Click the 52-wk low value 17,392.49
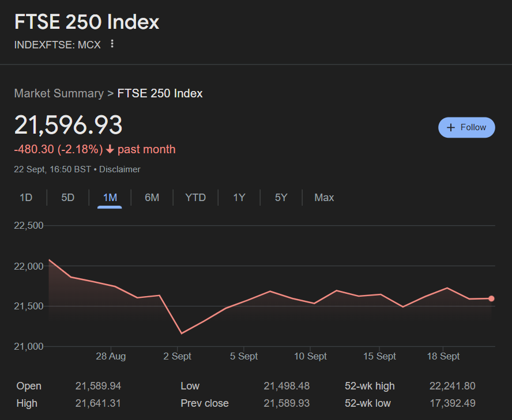Viewport: 512px width, 420px height. [x=452, y=403]
